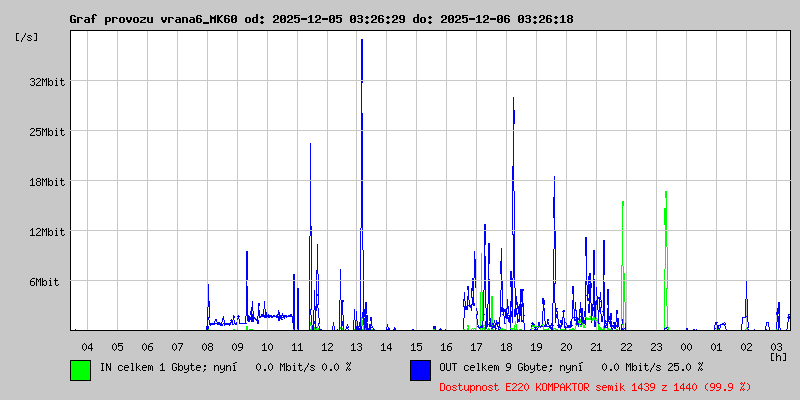This screenshot has width=800, height=400.
Task: Click the 00 hour mark on the time axis
Action: (686, 346)
